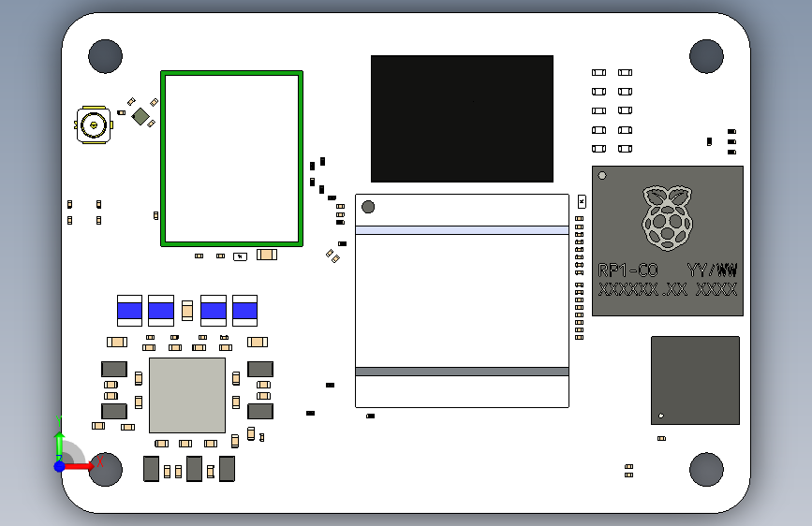Screen dimensions: 812x526
Task: Click the "XXXXXX.XX XXXX" lot marking
Action: tap(667, 289)
